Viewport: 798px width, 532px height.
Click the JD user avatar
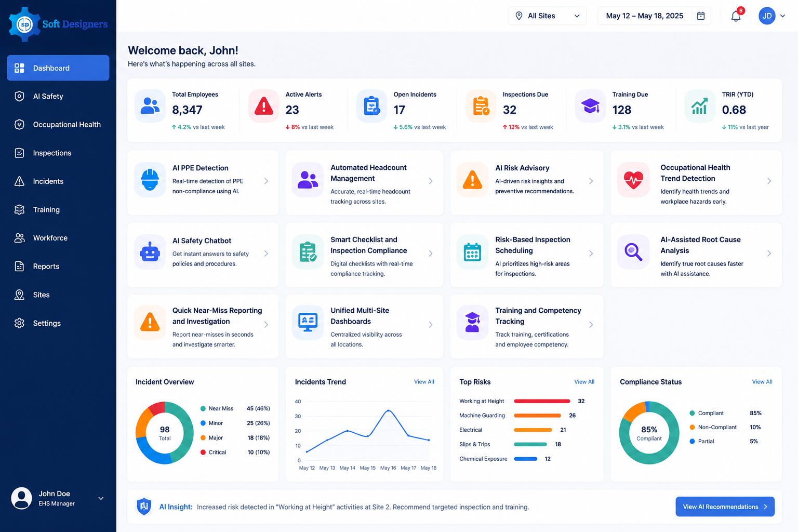[767, 16]
